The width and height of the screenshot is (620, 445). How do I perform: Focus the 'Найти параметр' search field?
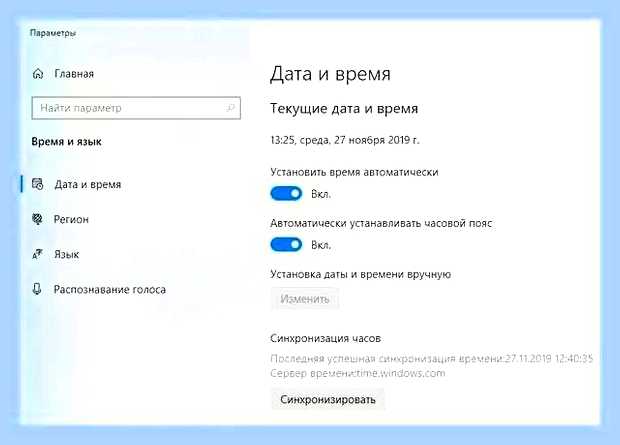pos(136,108)
